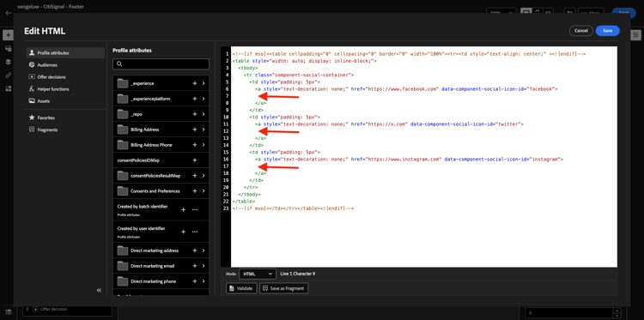The width and height of the screenshot is (644, 320).
Task: Click the Validate button
Action: [241, 288]
